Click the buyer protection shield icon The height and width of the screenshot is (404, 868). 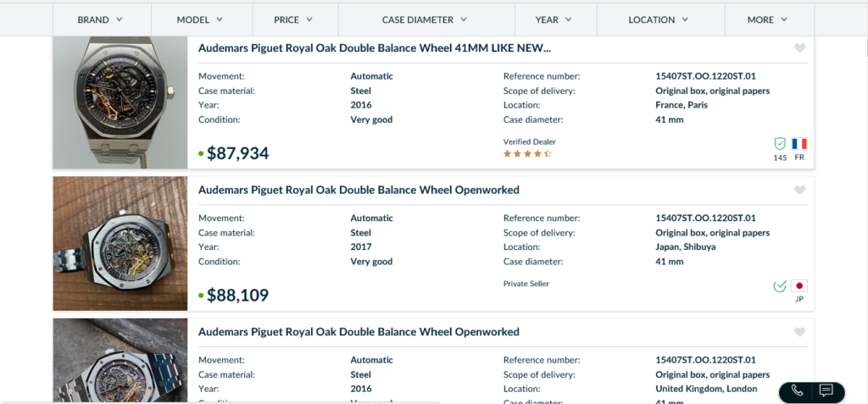[780, 144]
